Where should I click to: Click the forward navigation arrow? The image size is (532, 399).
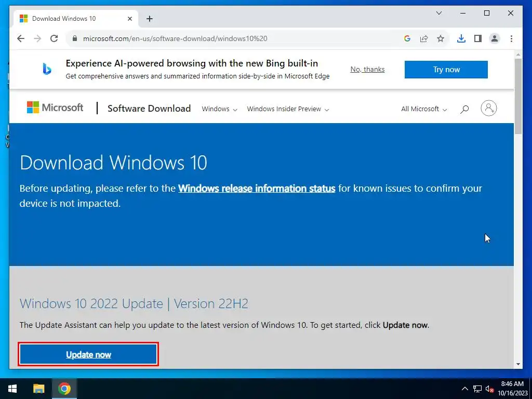pos(37,38)
